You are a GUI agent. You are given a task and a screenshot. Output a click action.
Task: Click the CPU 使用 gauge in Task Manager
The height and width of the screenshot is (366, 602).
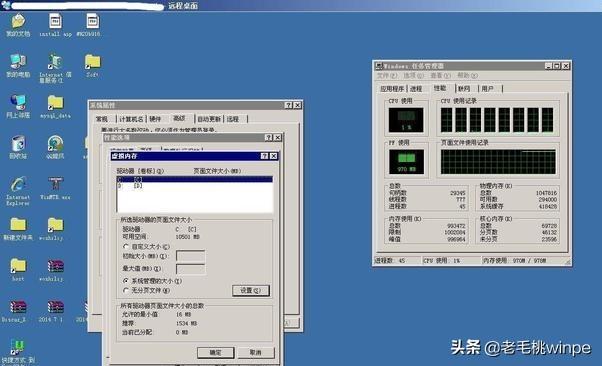406,119
